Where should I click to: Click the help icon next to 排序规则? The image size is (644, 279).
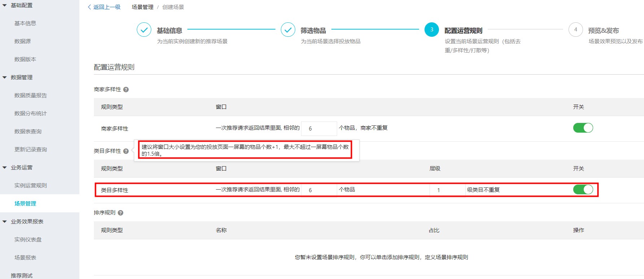121,213
